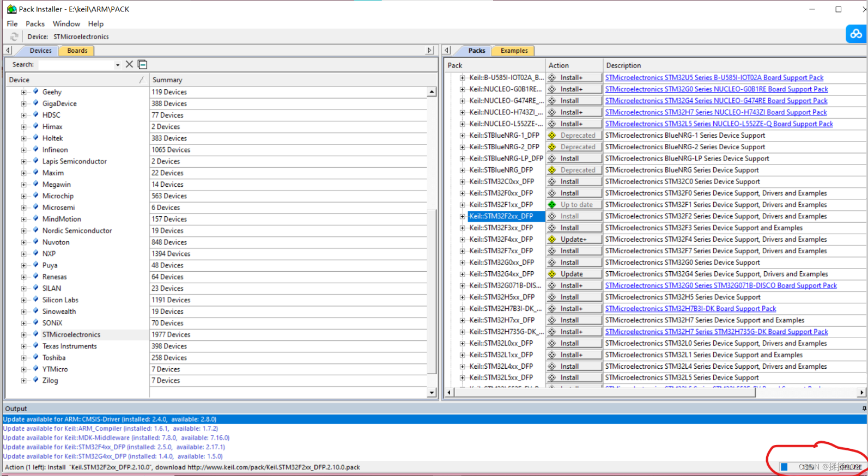The width and height of the screenshot is (868, 476).
Task: Click Deprecated icon for STBlueNRG-2_DFP
Action: tap(552, 147)
